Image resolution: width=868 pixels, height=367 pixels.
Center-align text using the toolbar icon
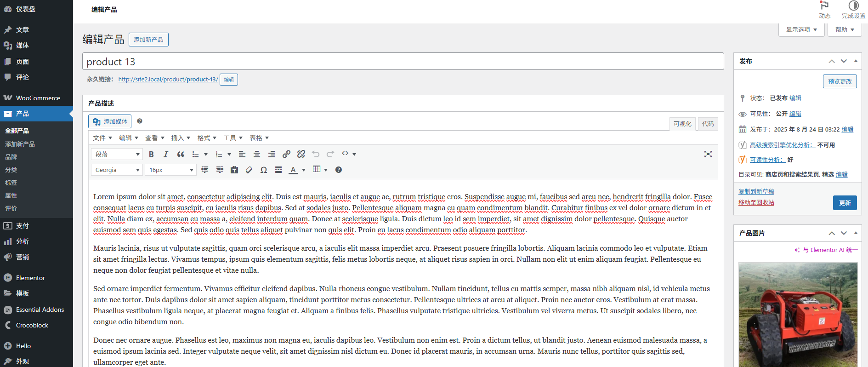(257, 154)
